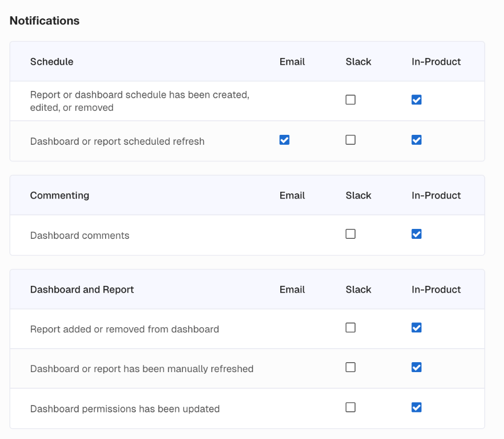Click the Notifications heading
Viewport: 504px width, 439px height.
[44, 21]
